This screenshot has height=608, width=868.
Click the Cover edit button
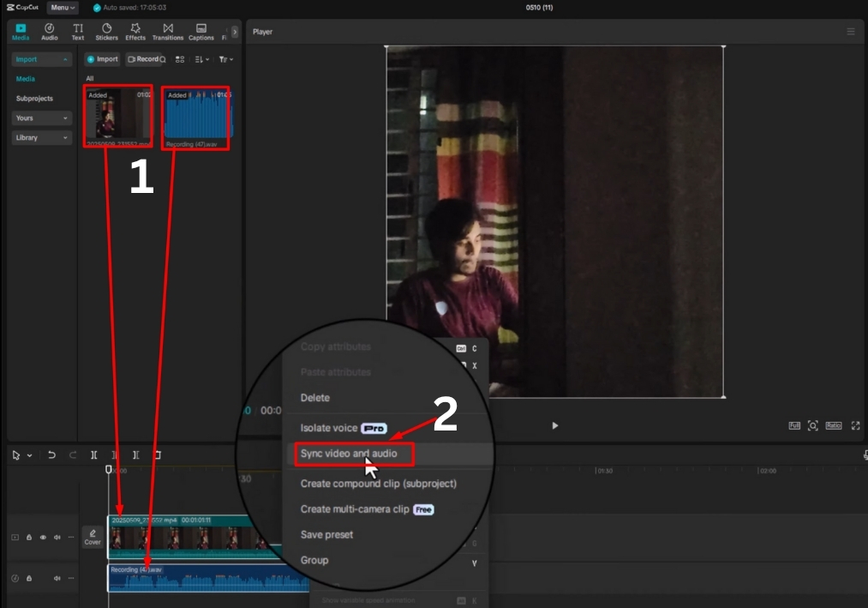[x=93, y=537]
